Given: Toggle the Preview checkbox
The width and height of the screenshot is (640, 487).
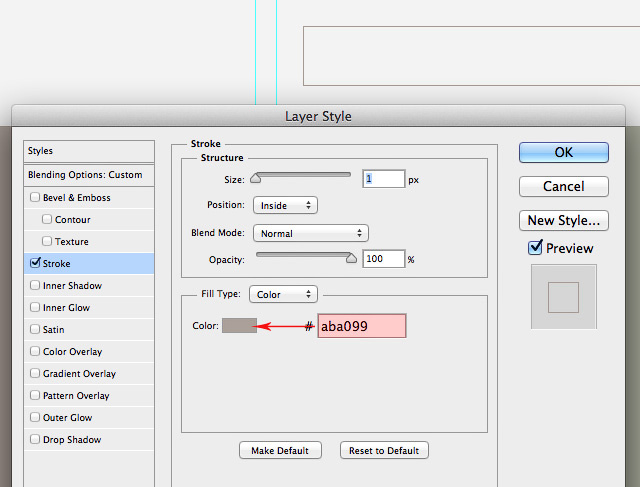Looking at the screenshot, I should 535,247.
